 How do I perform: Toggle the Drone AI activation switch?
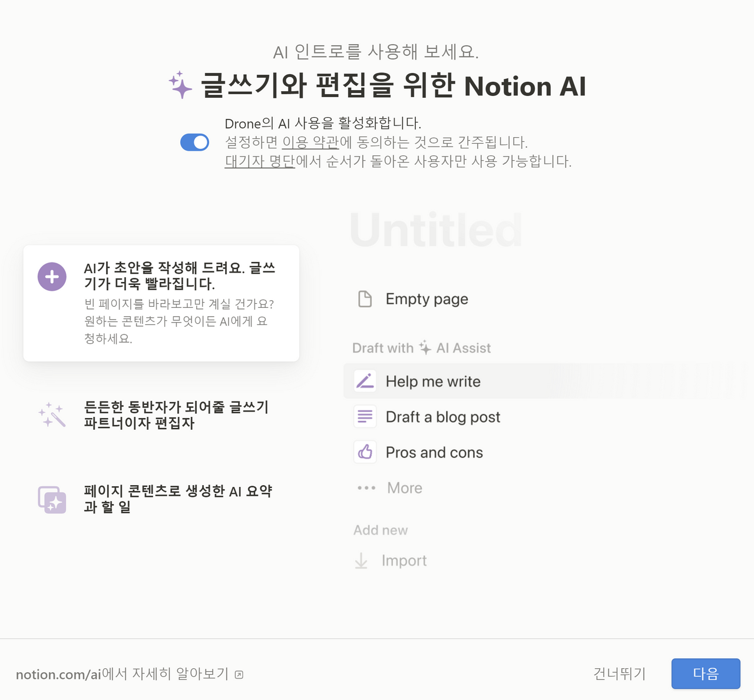coord(194,142)
